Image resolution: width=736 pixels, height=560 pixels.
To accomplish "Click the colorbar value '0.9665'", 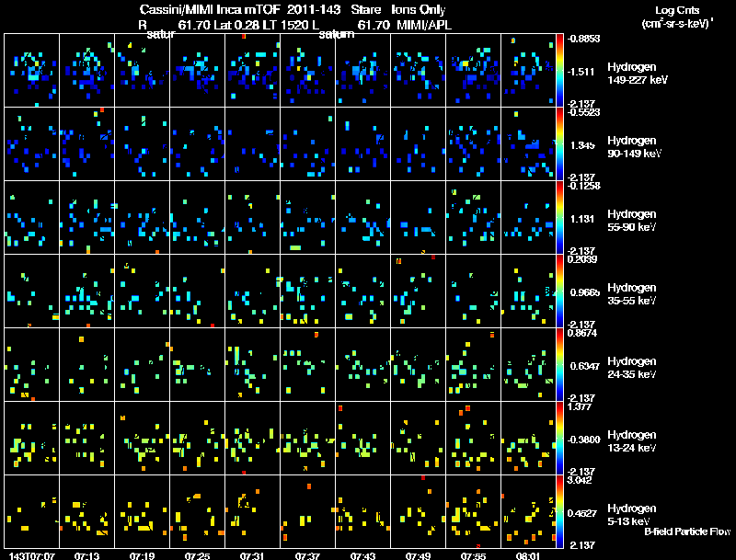I will pos(585,292).
